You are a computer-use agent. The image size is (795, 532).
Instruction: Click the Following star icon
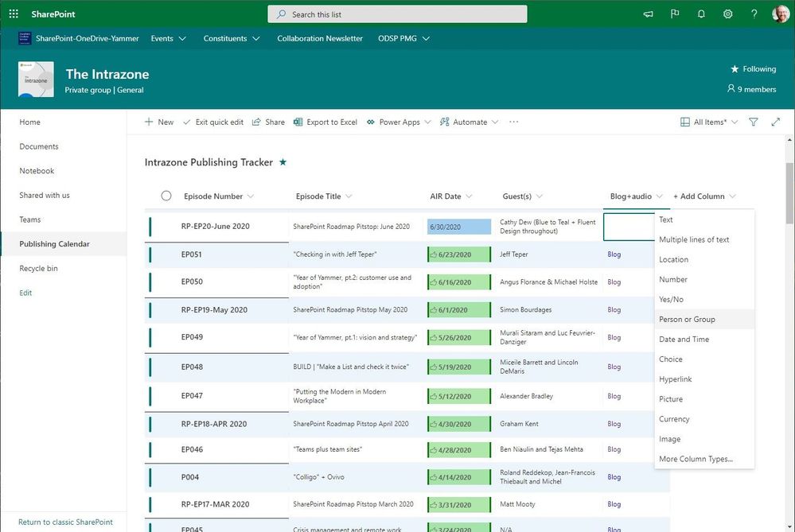point(735,69)
